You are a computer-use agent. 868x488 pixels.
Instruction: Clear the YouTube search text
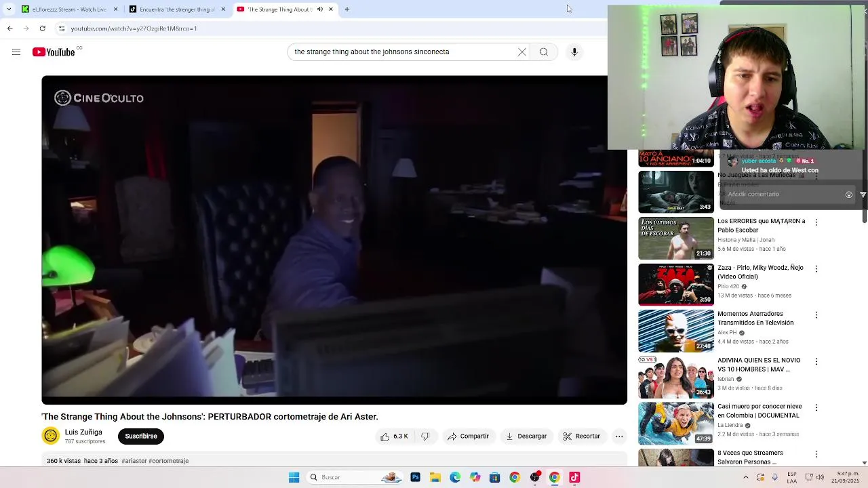(x=522, y=52)
